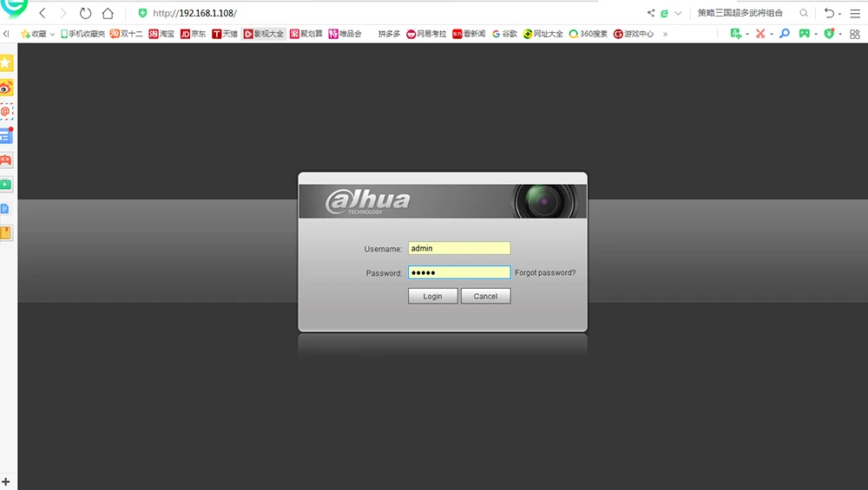Open the 网易考拉 bookmark

point(426,34)
